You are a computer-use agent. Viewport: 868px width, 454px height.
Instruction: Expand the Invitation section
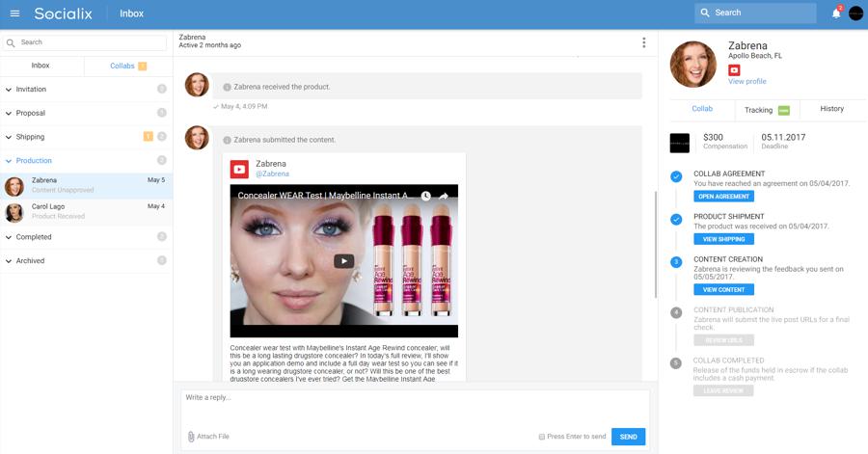coord(87,89)
